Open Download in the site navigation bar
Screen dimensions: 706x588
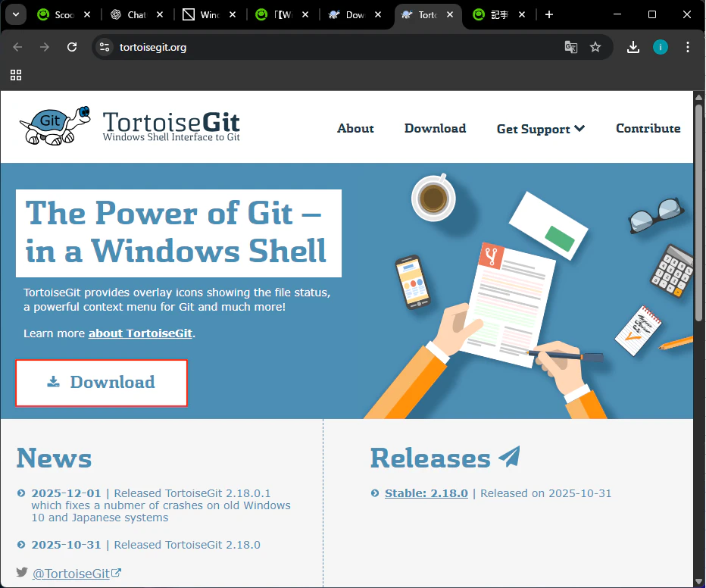click(435, 128)
